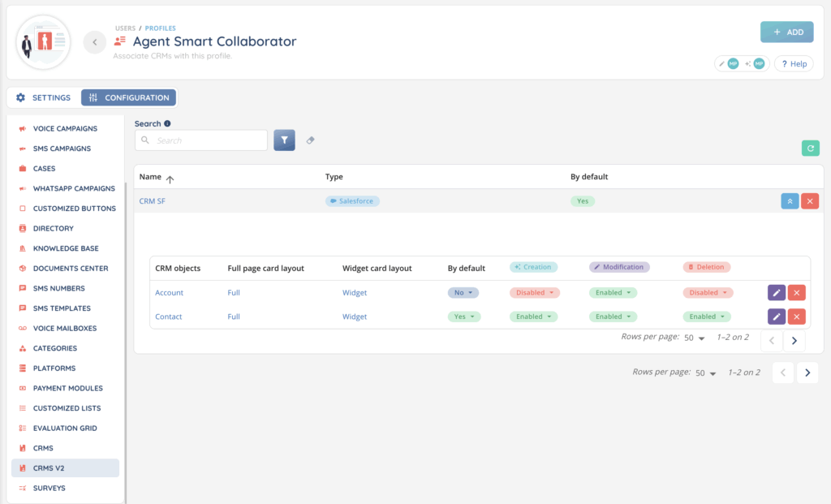
Task: Toggle Account Creation Disabled status
Action: pyautogui.click(x=536, y=293)
